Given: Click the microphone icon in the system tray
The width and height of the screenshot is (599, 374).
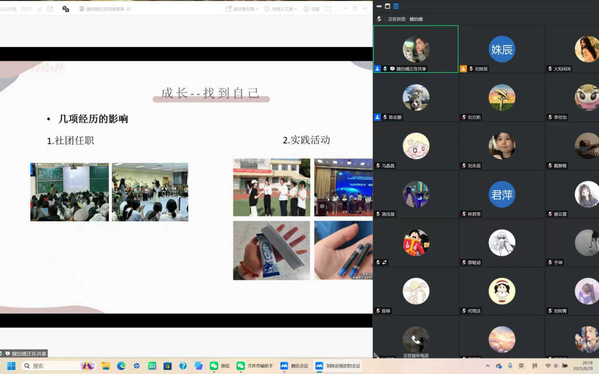Looking at the screenshot, I should point(510,366).
